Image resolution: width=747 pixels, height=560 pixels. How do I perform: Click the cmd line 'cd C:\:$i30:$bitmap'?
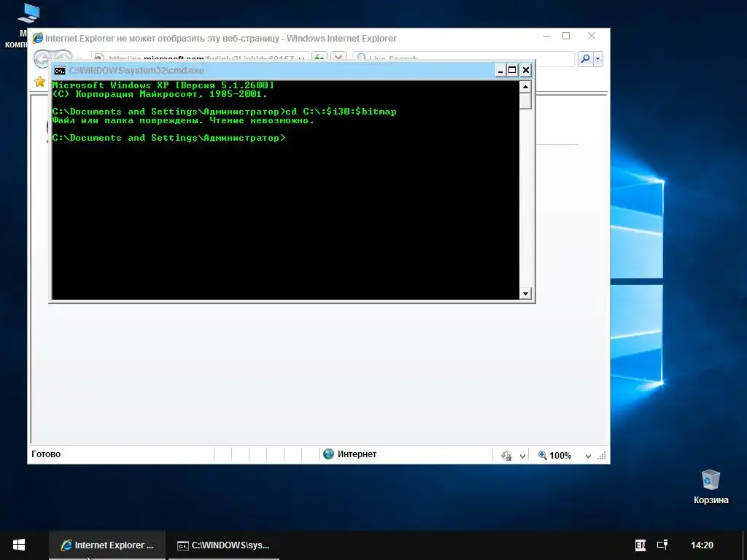coord(341,112)
